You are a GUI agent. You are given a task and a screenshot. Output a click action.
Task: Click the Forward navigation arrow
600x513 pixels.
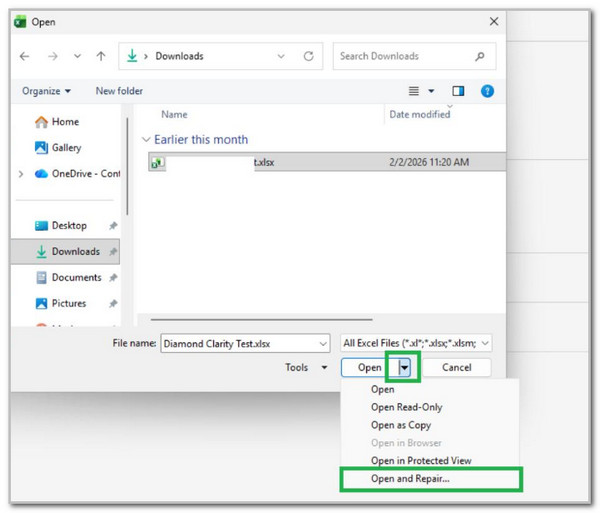53,56
